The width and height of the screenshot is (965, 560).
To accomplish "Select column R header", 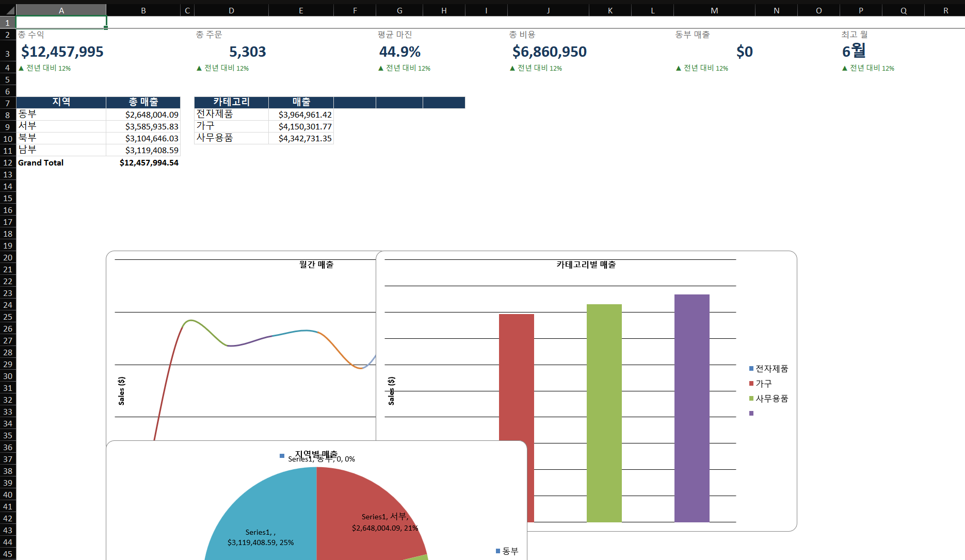I will click(945, 10).
